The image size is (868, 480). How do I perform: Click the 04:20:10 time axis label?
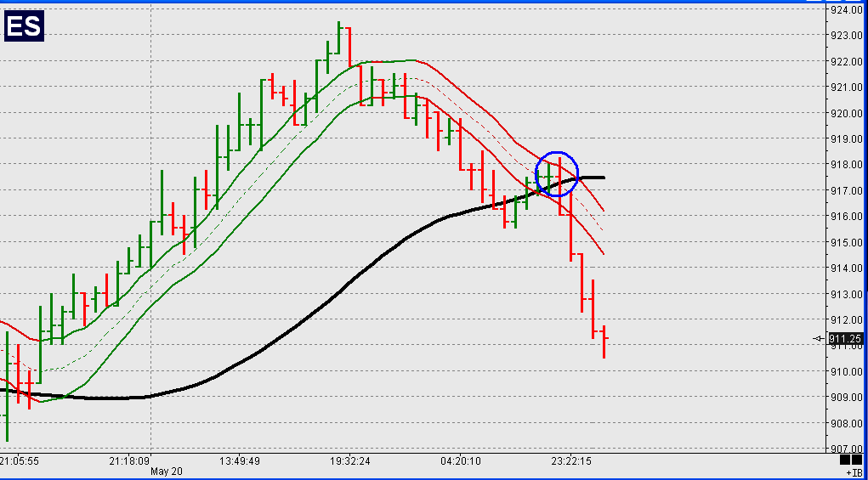click(459, 460)
